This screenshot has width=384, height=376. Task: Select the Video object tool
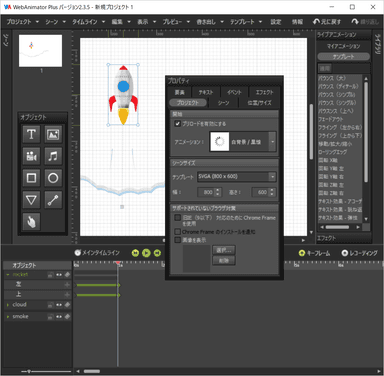[31, 156]
